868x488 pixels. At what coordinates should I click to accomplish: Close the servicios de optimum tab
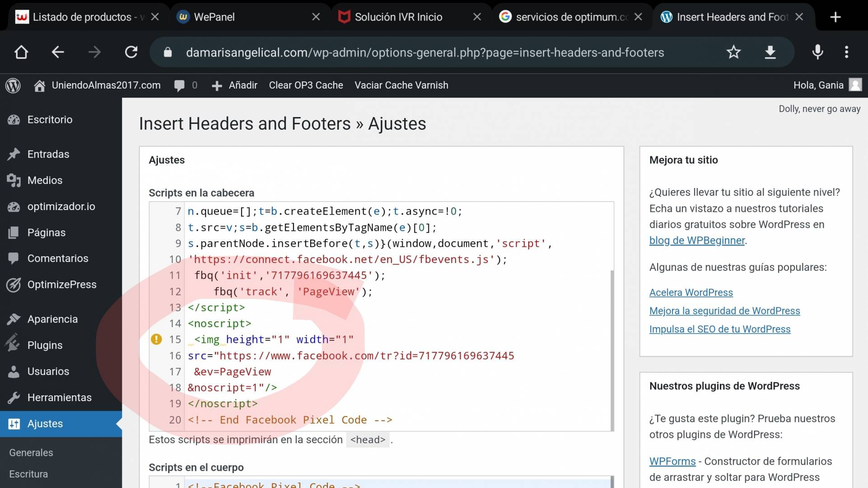[x=638, y=17]
